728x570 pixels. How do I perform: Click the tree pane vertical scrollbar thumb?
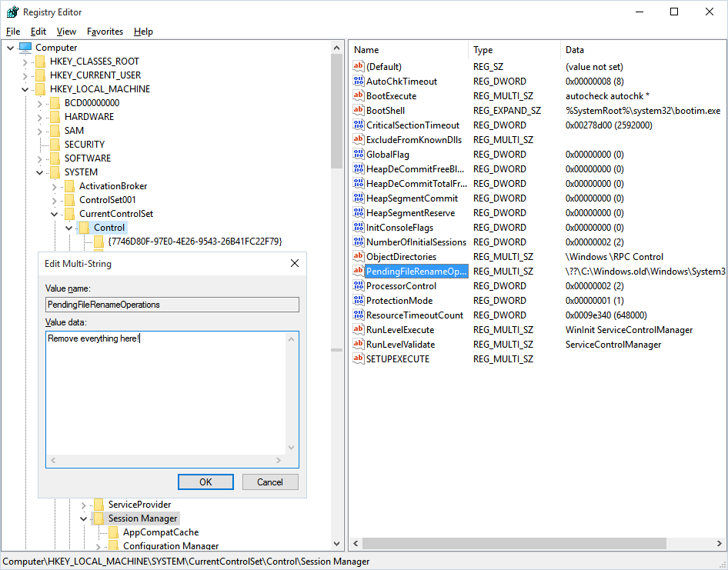pos(336,112)
